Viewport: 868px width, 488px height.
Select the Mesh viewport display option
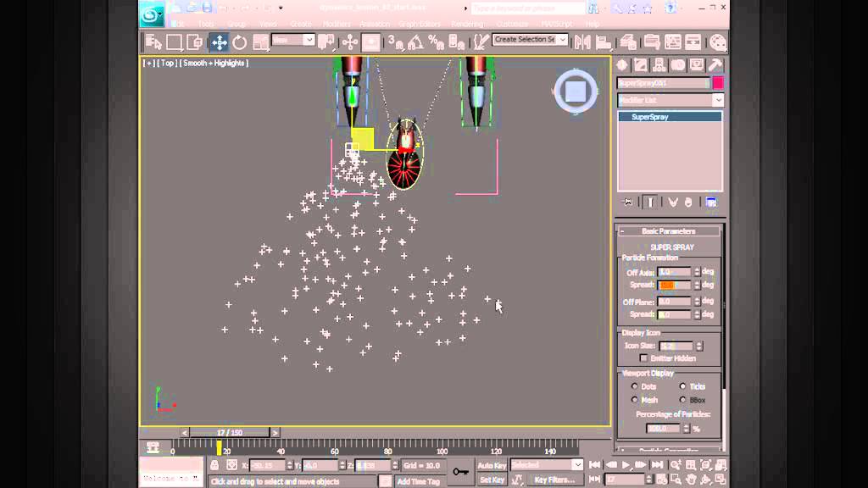click(634, 400)
